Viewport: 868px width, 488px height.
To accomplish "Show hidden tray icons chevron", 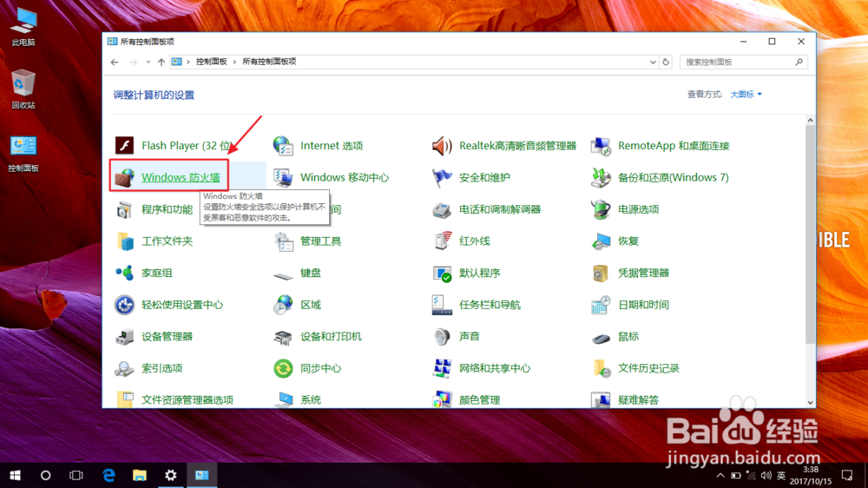I will [720, 475].
